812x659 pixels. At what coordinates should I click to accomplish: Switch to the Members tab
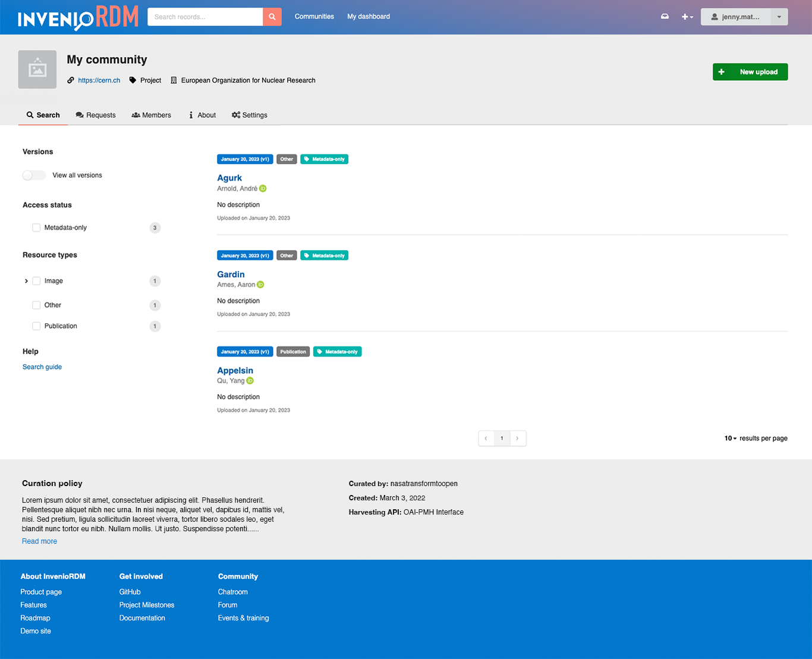point(151,115)
